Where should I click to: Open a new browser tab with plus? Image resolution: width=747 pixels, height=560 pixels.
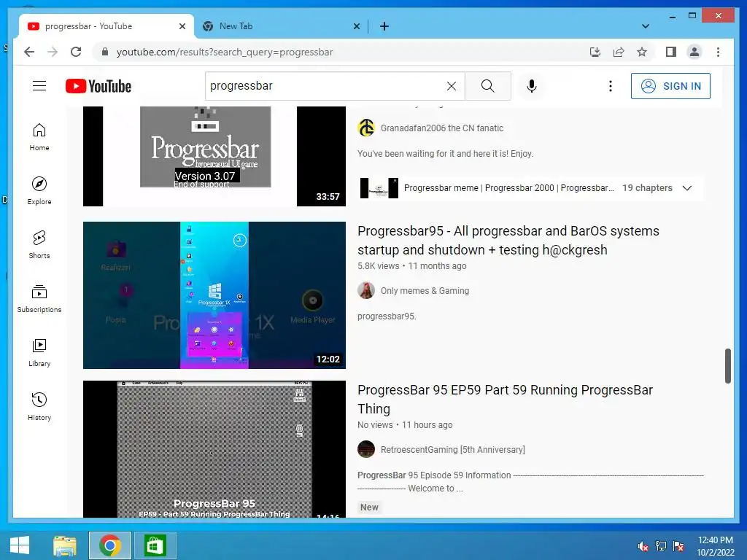point(384,26)
